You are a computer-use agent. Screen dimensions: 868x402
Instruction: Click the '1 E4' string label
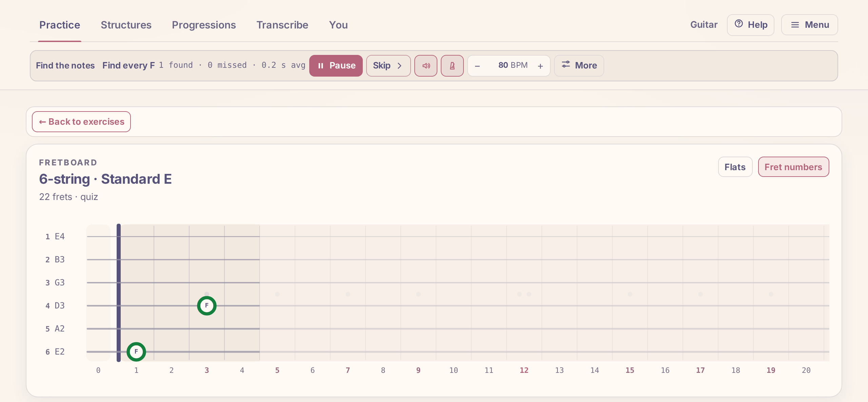point(55,237)
